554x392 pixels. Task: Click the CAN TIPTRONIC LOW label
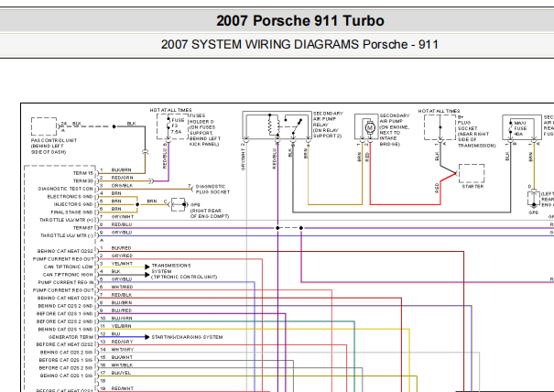68,267
